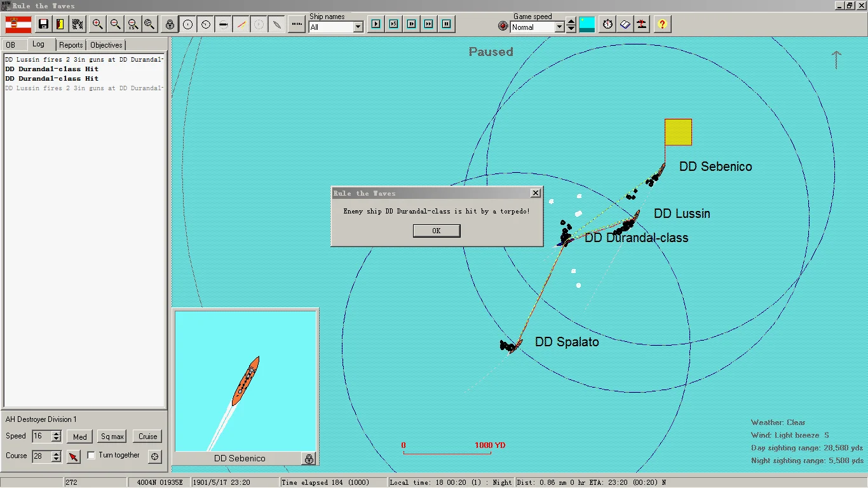Image resolution: width=868 pixels, height=488 pixels.
Task: Click the Speed input field showing 16
Action: point(41,437)
